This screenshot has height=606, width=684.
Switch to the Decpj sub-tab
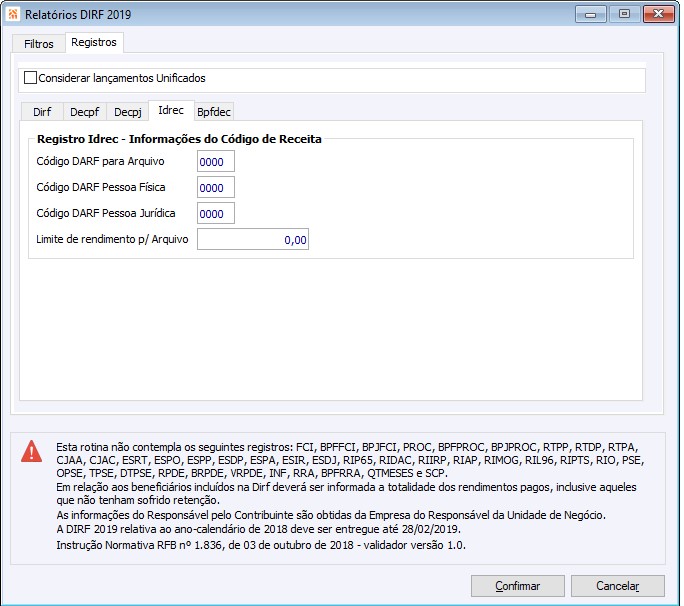[x=127, y=112]
